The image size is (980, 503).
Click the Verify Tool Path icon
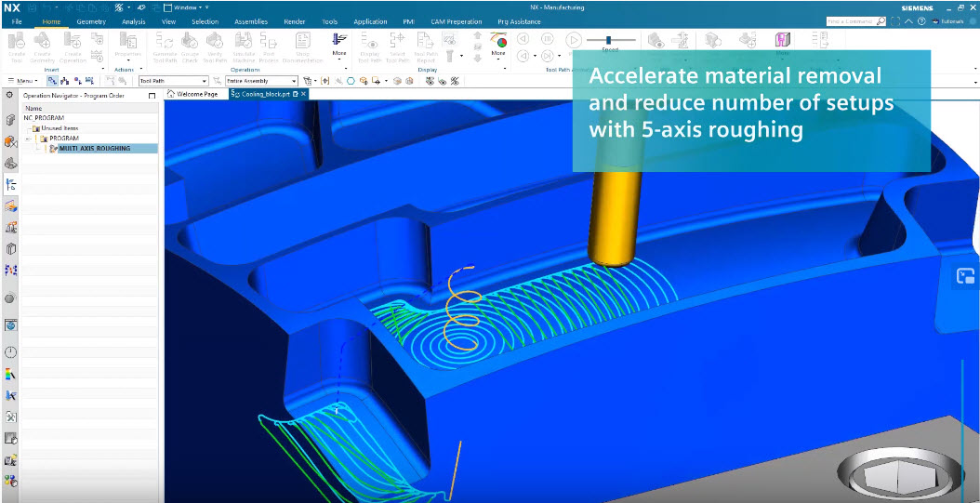point(215,41)
